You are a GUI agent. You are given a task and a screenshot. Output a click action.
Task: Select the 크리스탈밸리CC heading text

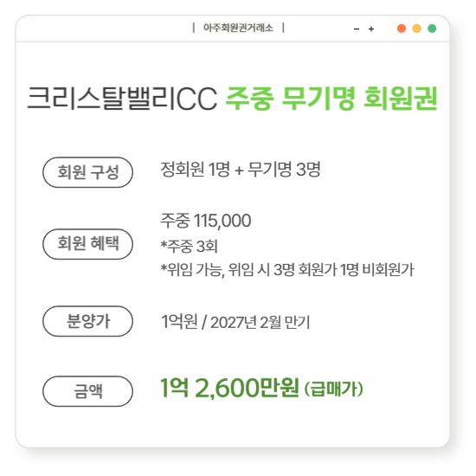(122, 99)
